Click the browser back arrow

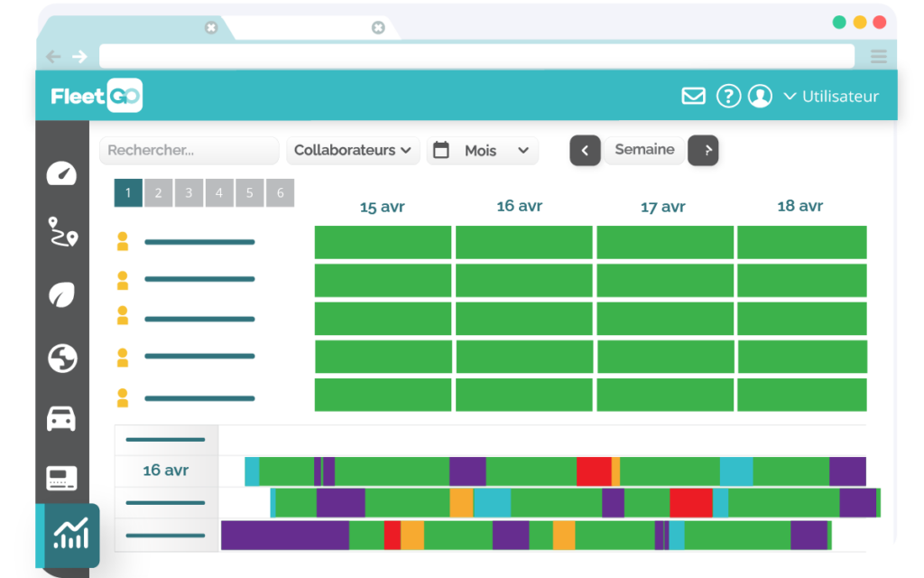coord(53,56)
